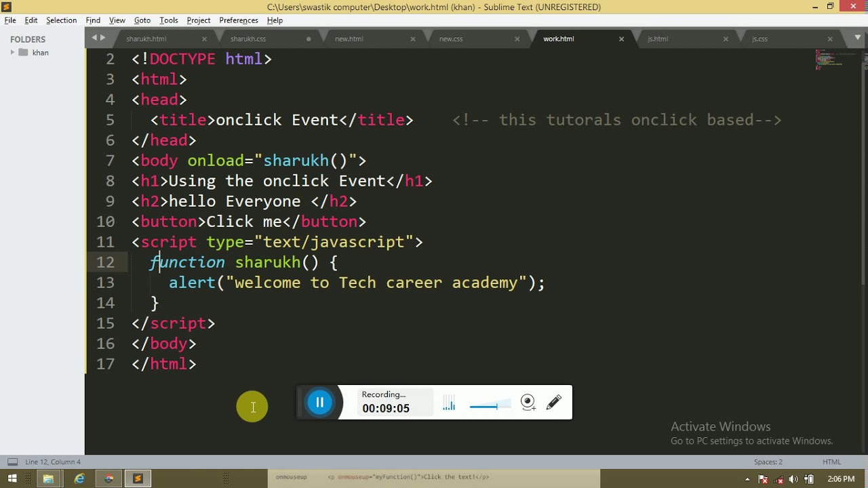Click the word 'alert' on line 13
Viewport: 868px width, 488px height.
(192, 283)
